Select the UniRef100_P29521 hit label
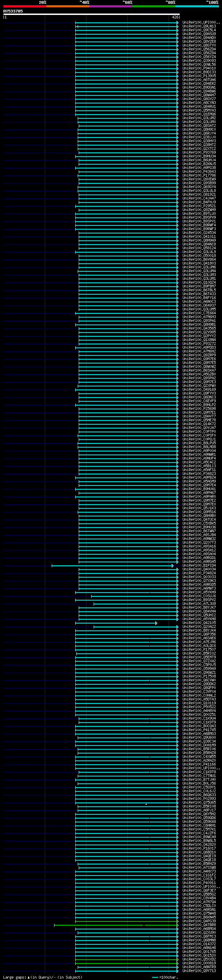Image resolution: width=222 pixels, height=980 pixels. click(x=199, y=206)
